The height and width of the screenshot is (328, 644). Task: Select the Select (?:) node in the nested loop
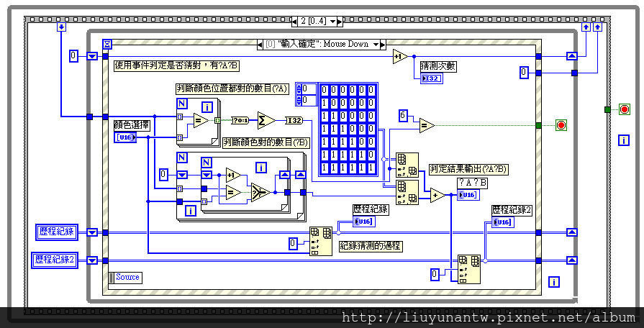[x=260, y=192]
